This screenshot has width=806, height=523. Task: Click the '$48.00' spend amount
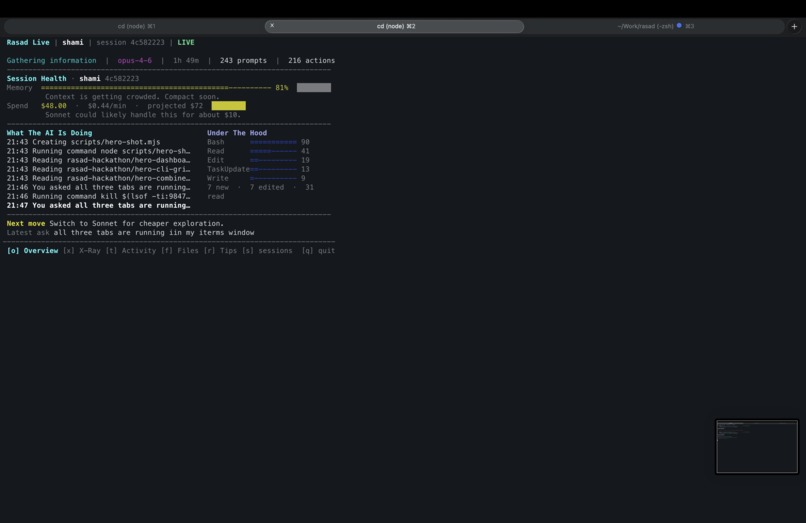pyautogui.click(x=53, y=106)
